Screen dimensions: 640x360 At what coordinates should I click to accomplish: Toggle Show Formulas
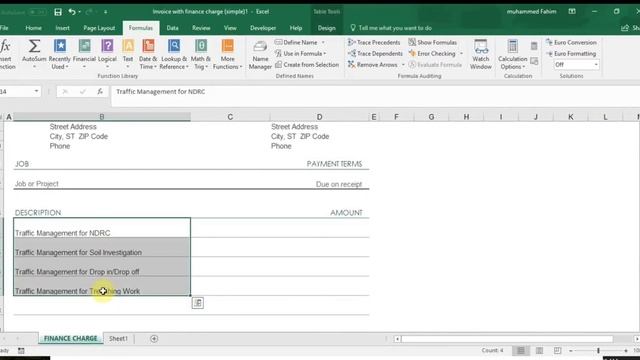433,42
